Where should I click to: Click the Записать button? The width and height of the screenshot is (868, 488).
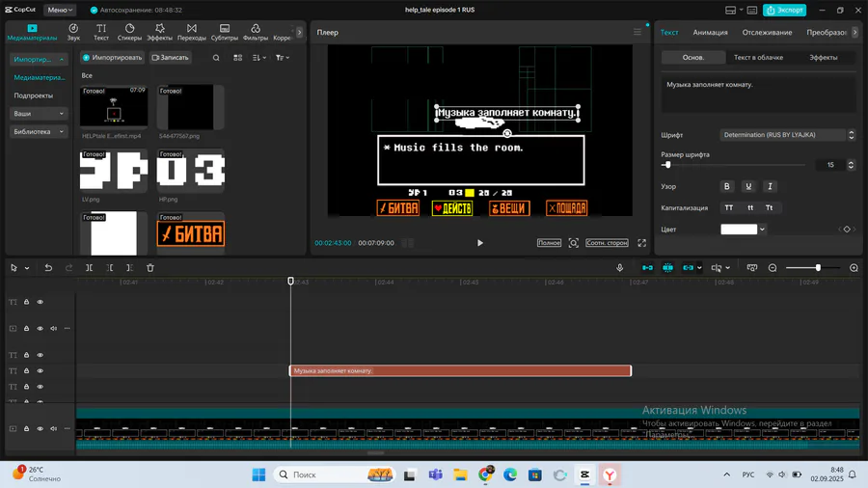coord(171,58)
